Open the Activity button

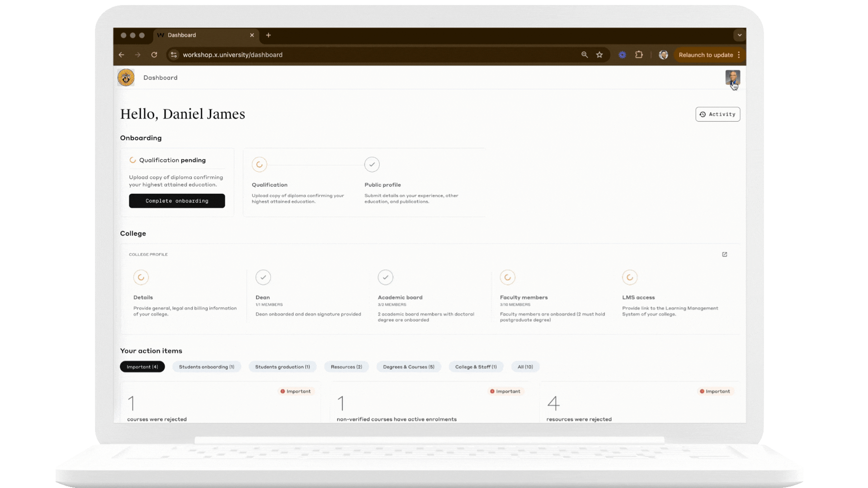pyautogui.click(x=717, y=114)
